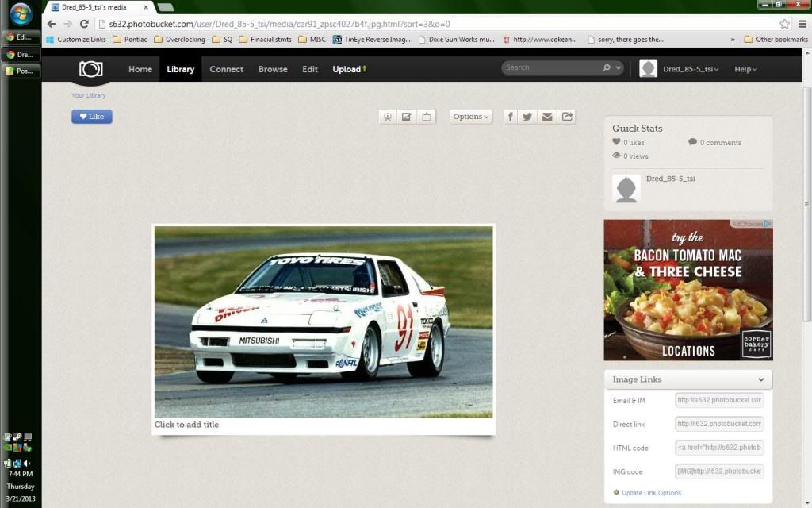Open the profile avatar in Quick Stats
Screen dimensions: 812x508
(x=626, y=188)
